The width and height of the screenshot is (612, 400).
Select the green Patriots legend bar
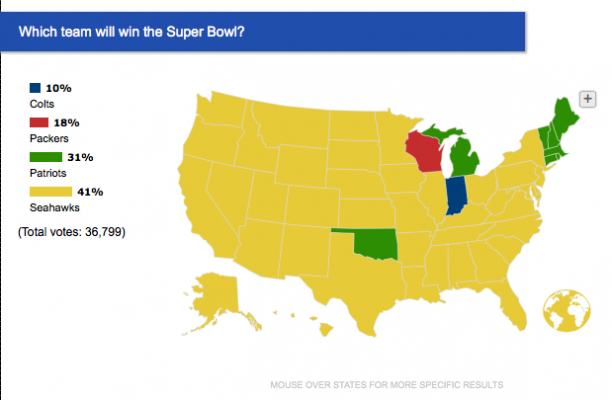click(46, 157)
